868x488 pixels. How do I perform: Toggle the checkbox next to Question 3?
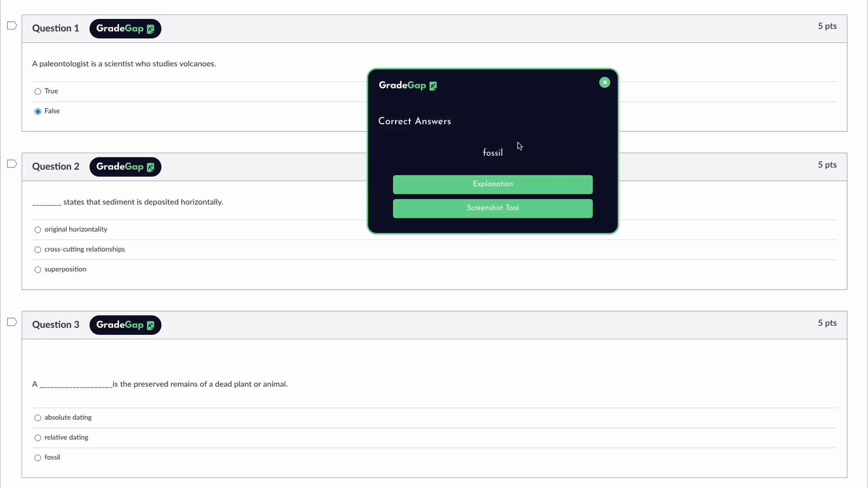pos(11,322)
